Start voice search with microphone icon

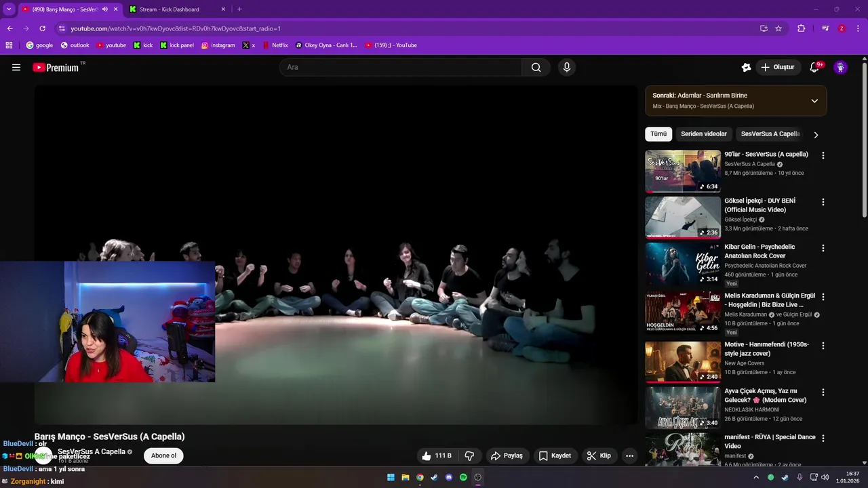coord(567,67)
